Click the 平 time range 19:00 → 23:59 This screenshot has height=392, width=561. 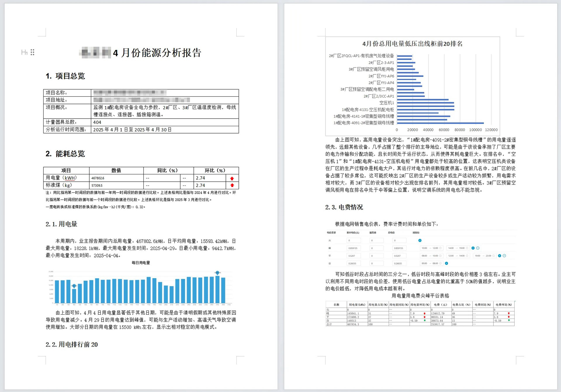tap(484, 256)
